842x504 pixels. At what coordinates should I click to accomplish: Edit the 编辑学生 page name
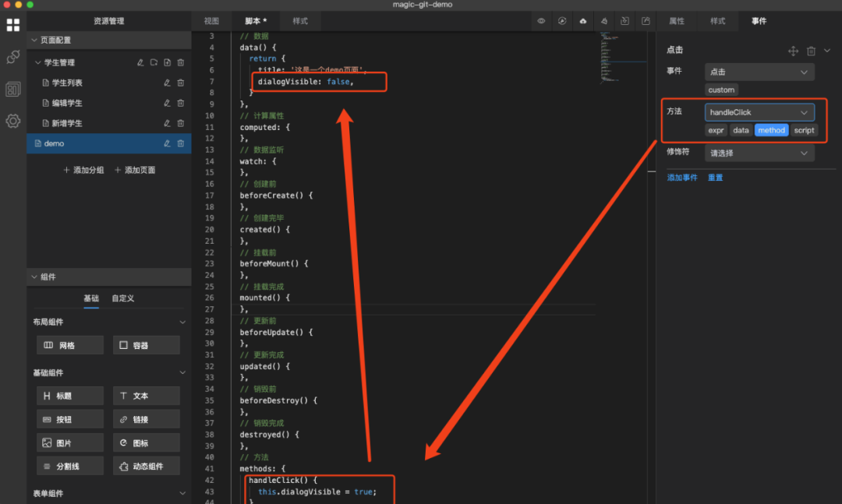coord(167,103)
